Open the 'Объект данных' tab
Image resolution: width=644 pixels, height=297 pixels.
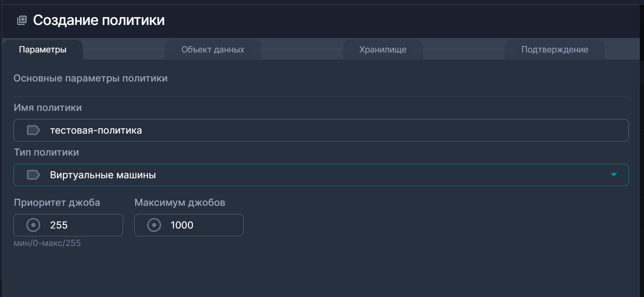pyautogui.click(x=213, y=49)
